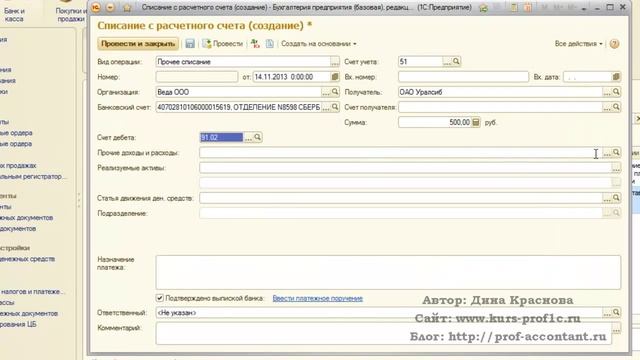Click the 'Ответственный' magnifier icon
The image size is (640, 360).
[616, 313]
